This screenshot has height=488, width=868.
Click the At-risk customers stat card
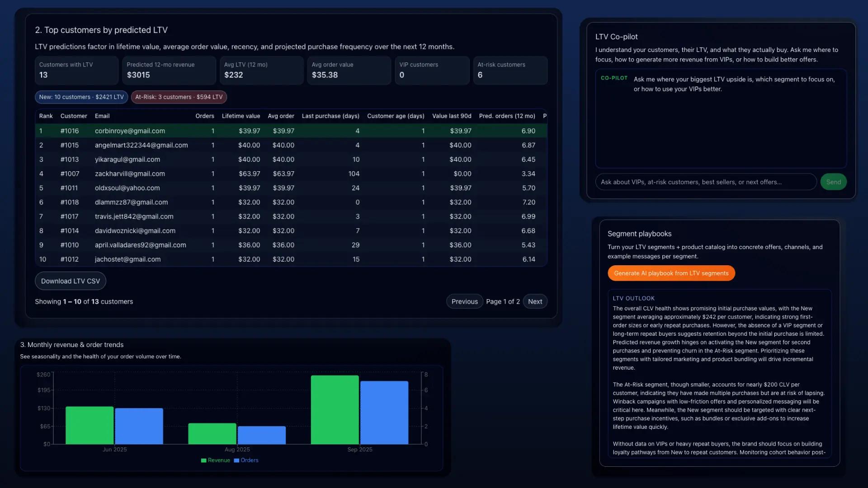coord(510,70)
